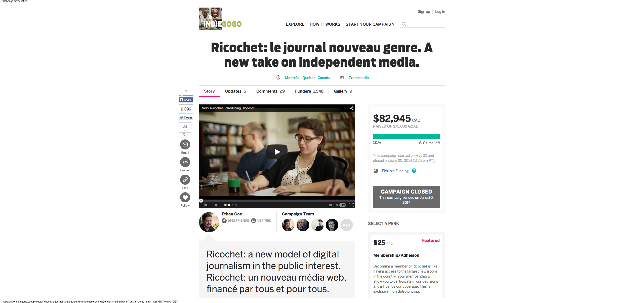
Task: Open the Embed code icon
Action: [x=185, y=162]
